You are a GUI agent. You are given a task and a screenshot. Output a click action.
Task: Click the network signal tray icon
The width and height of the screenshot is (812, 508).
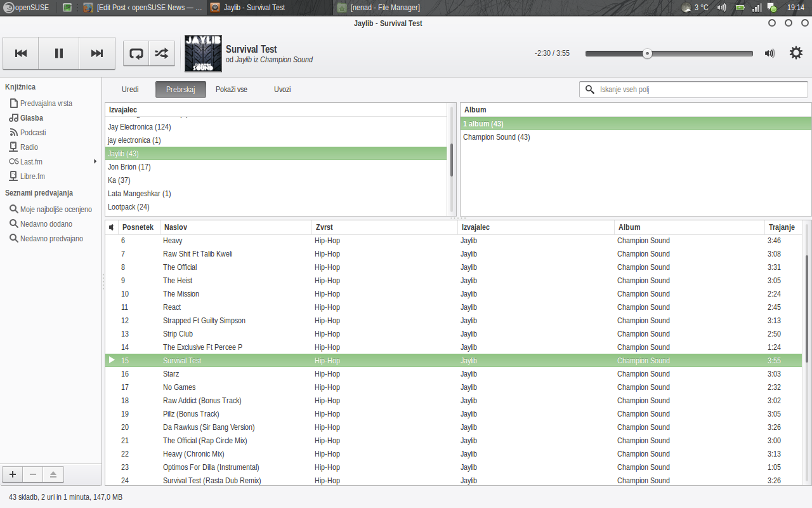point(756,8)
